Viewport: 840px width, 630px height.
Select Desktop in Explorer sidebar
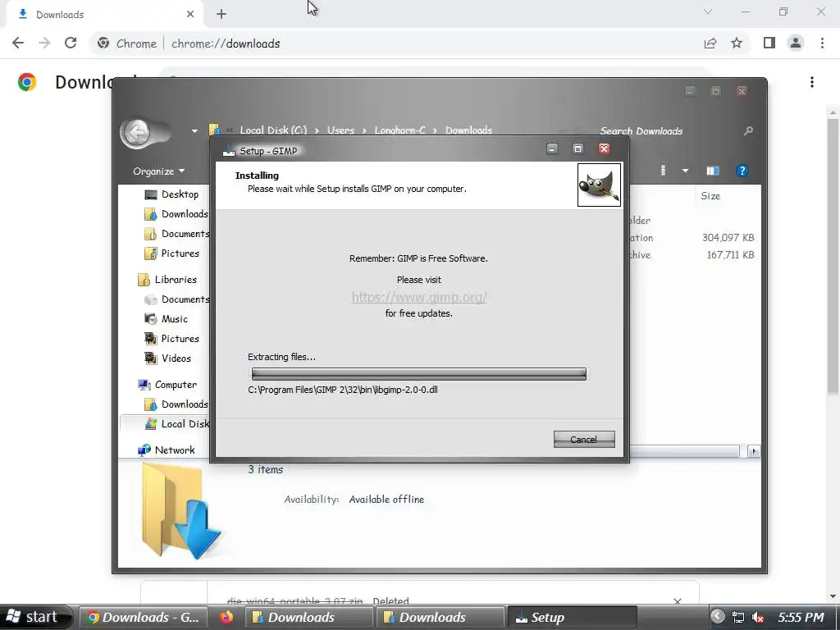pos(171,194)
